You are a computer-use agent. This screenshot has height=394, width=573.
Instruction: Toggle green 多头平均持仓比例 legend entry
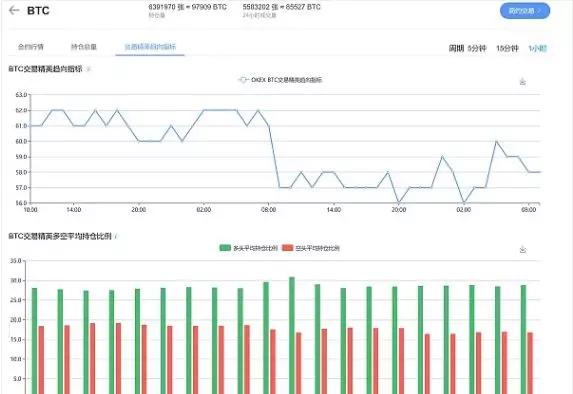pyautogui.click(x=248, y=248)
